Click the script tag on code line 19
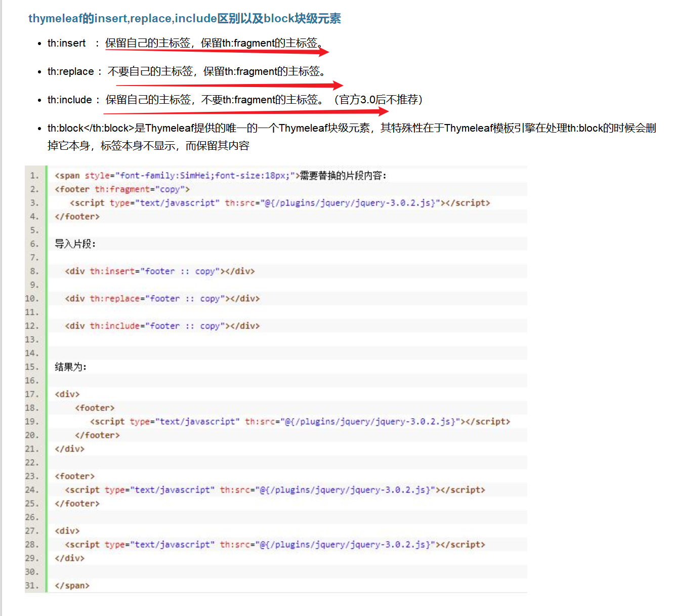The width and height of the screenshot is (674, 616). (x=300, y=422)
